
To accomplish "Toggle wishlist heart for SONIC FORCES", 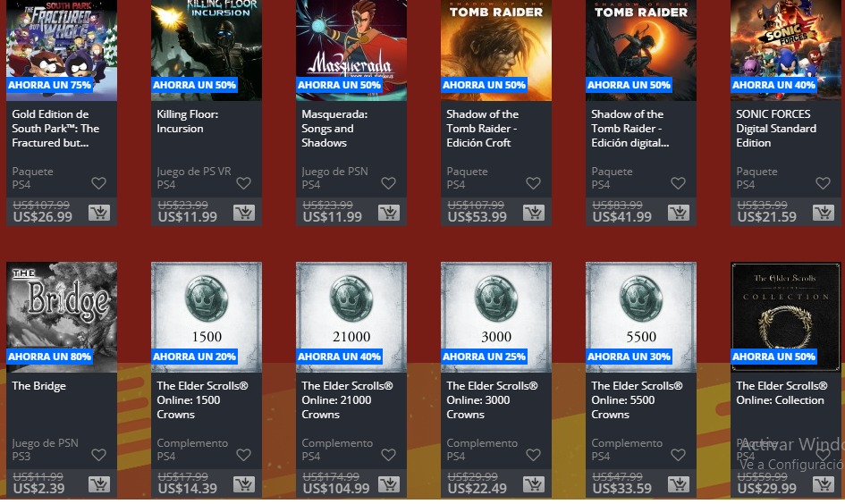I will click(823, 183).
